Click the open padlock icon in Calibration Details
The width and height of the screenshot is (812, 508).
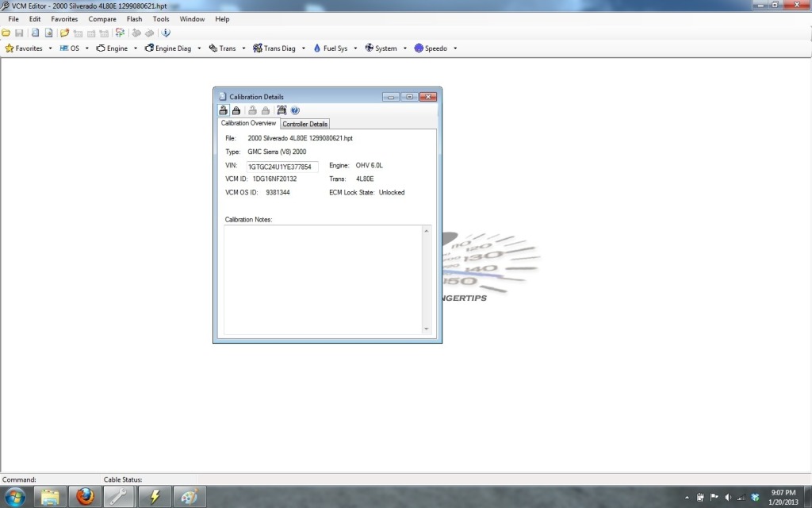[x=223, y=110]
